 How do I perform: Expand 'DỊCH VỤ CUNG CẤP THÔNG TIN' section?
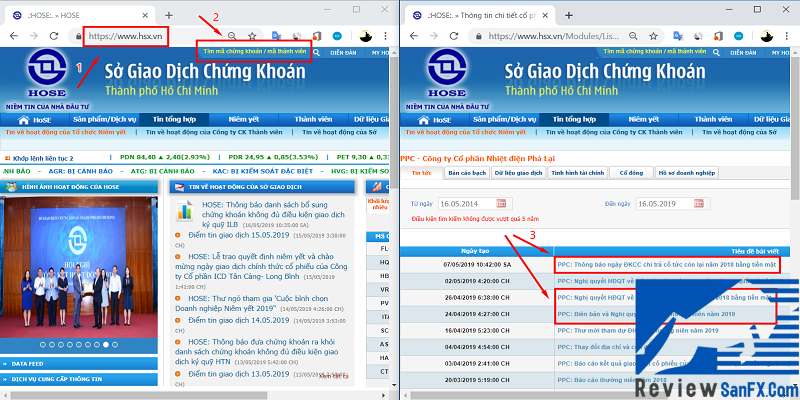coord(79,380)
